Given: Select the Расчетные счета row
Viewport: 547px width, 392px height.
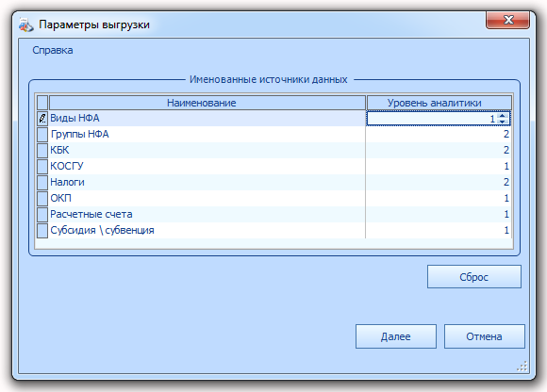Looking at the screenshot, I should pos(274,214).
